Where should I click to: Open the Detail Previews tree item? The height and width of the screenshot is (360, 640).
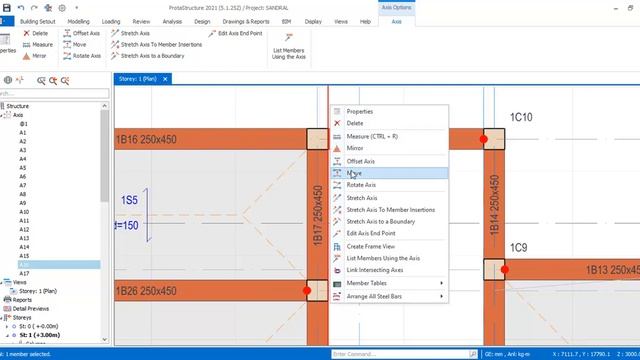point(31,309)
